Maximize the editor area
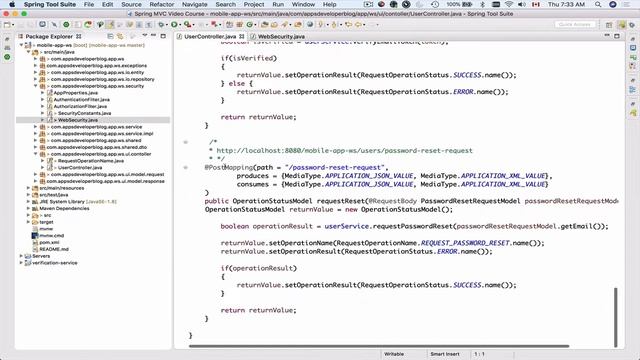This screenshot has width=640, height=360. 617,36
